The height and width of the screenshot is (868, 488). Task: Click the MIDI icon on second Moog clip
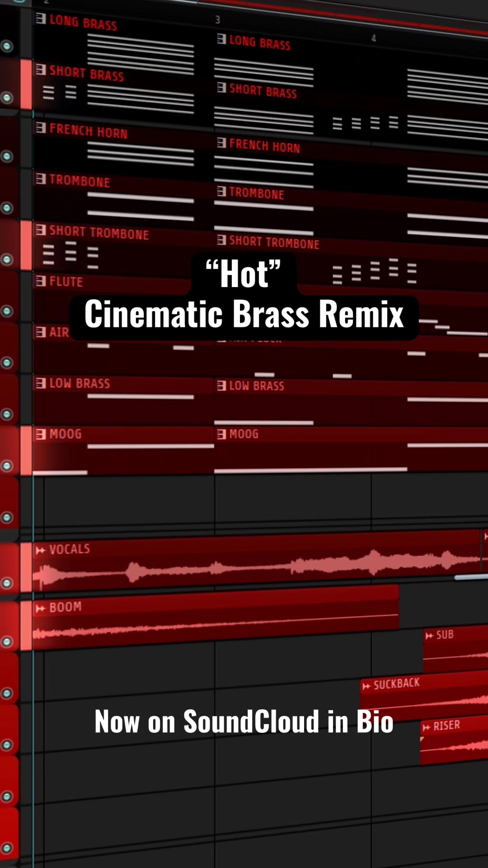(221, 434)
